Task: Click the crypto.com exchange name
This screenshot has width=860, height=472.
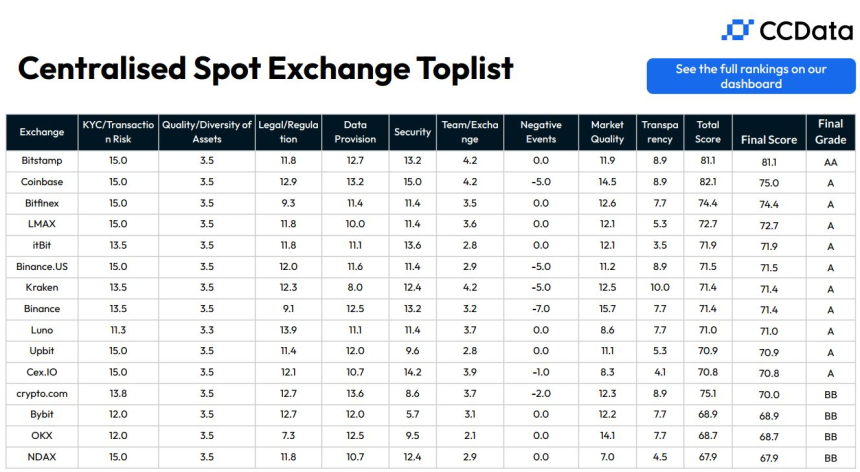Action: point(41,393)
